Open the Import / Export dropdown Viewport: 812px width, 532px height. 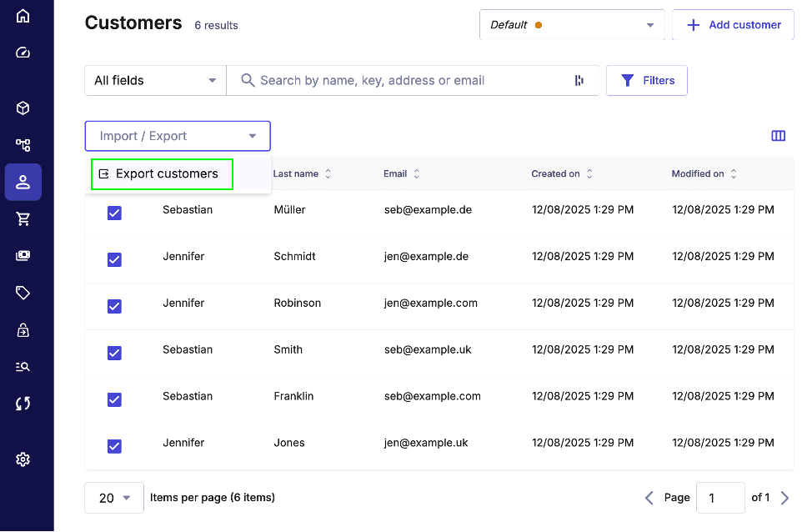pos(178,135)
